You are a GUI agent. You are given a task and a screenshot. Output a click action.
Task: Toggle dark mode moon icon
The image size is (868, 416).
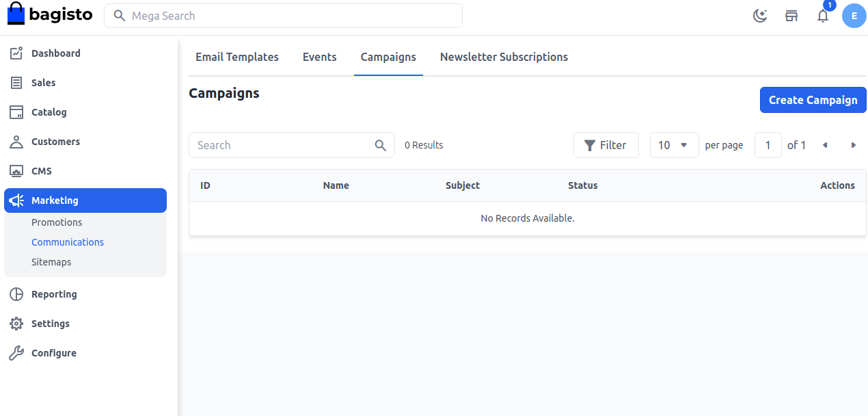pyautogui.click(x=760, y=16)
